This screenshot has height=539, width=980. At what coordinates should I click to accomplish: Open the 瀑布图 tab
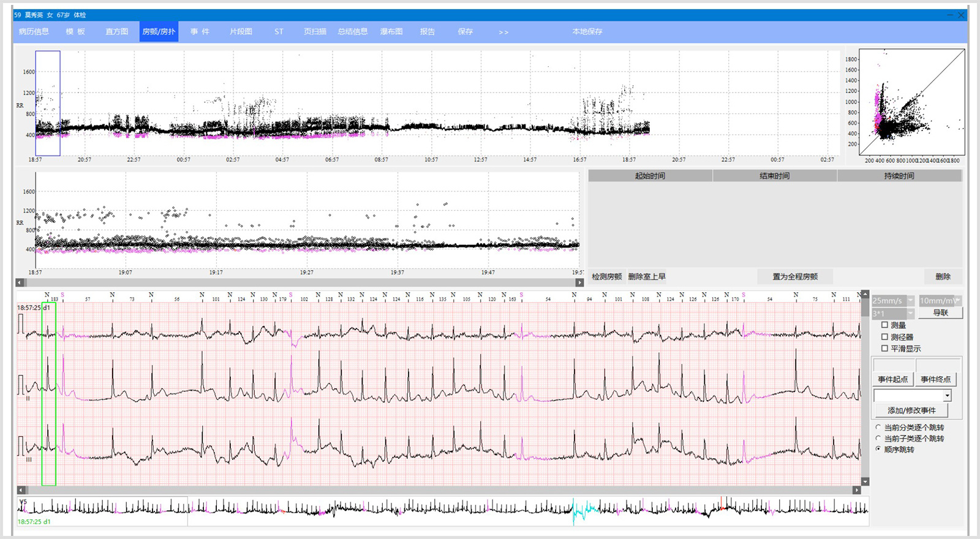[x=391, y=32]
